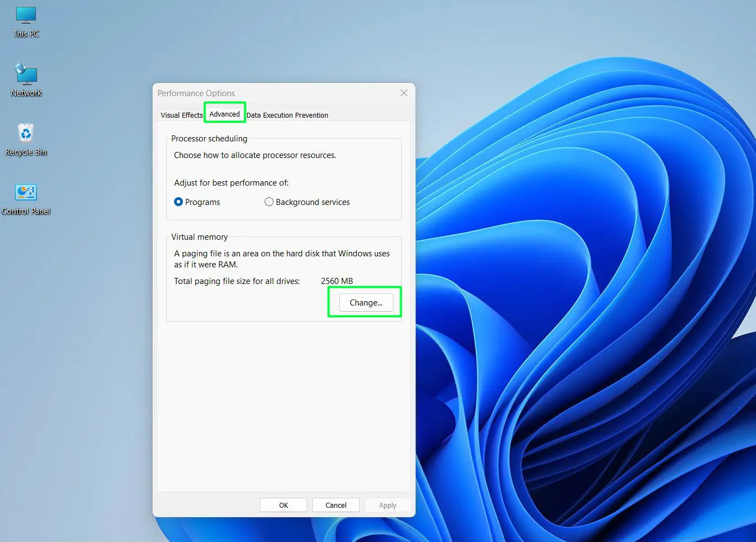756x542 pixels.
Task: Click Cancel to discard changes
Action: 335,504
